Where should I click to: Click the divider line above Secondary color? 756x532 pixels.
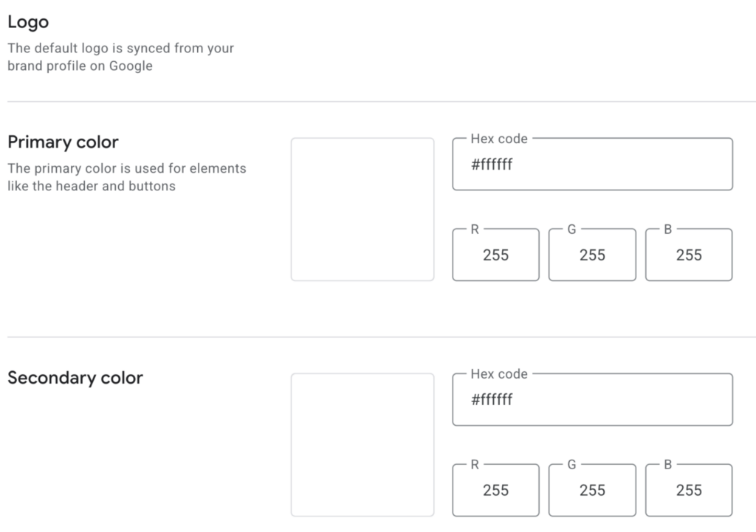point(378,337)
